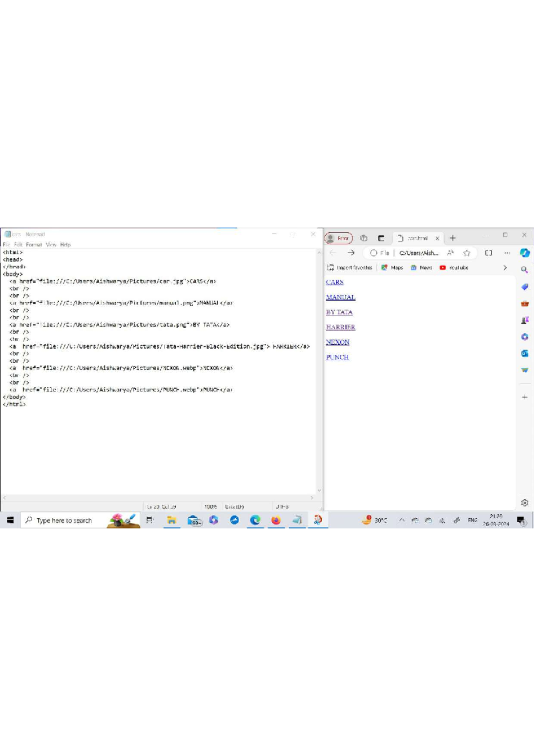
Task: Open the Copilot icon in Edge
Action: tap(525, 253)
